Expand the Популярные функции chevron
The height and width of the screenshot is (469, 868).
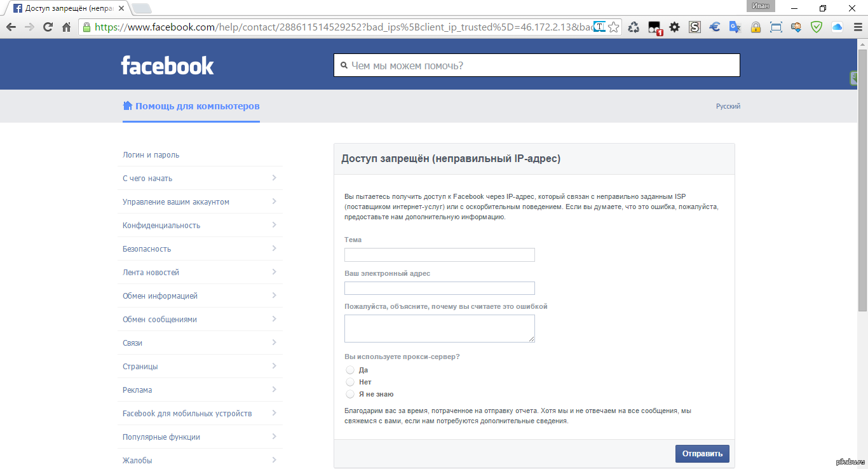tap(274, 437)
